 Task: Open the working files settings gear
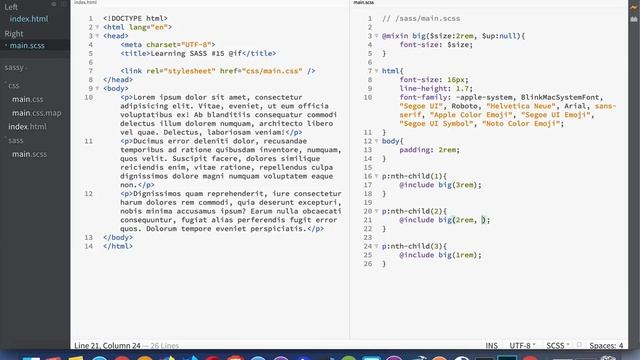coord(54,4)
